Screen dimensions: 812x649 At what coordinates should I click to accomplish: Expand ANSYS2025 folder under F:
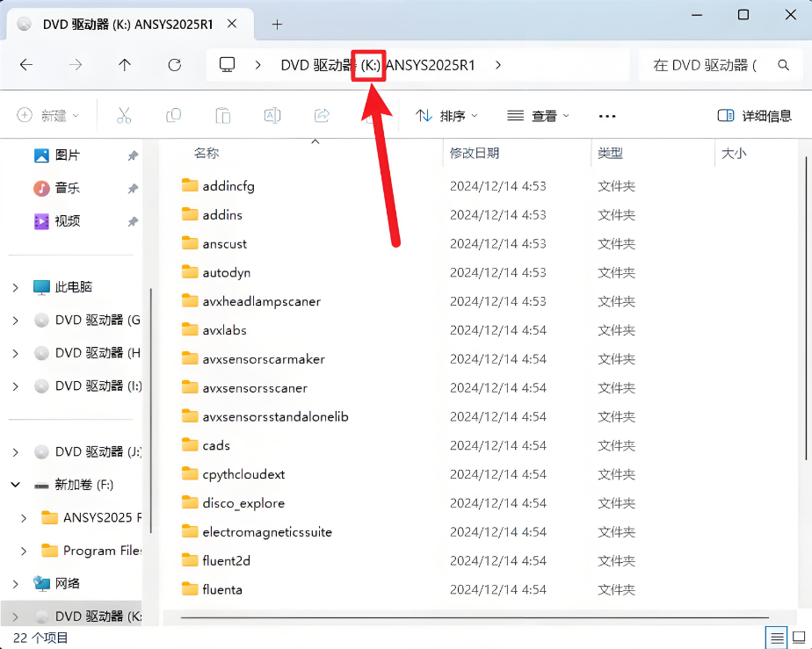pos(24,518)
